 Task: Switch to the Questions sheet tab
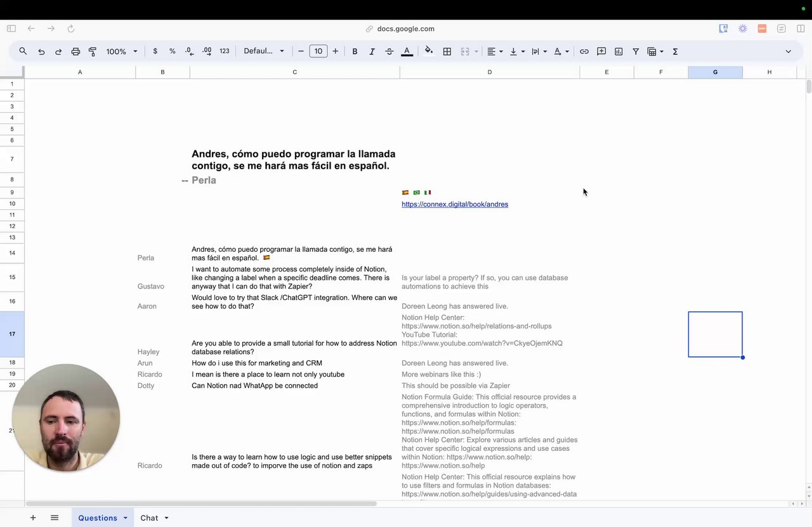click(x=98, y=518)
